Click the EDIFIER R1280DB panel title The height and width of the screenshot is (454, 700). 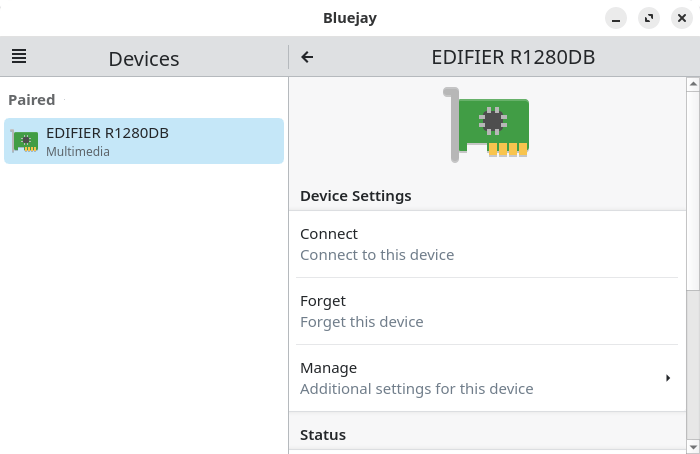click(513, 57)
